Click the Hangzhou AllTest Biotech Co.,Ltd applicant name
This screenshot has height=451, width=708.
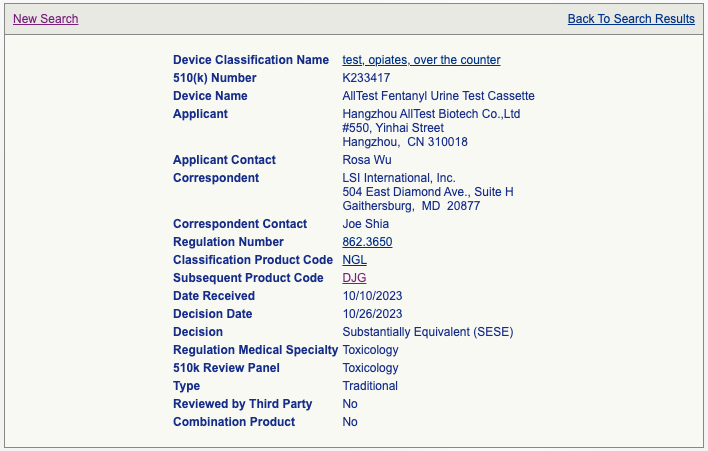tap(431, 114)
